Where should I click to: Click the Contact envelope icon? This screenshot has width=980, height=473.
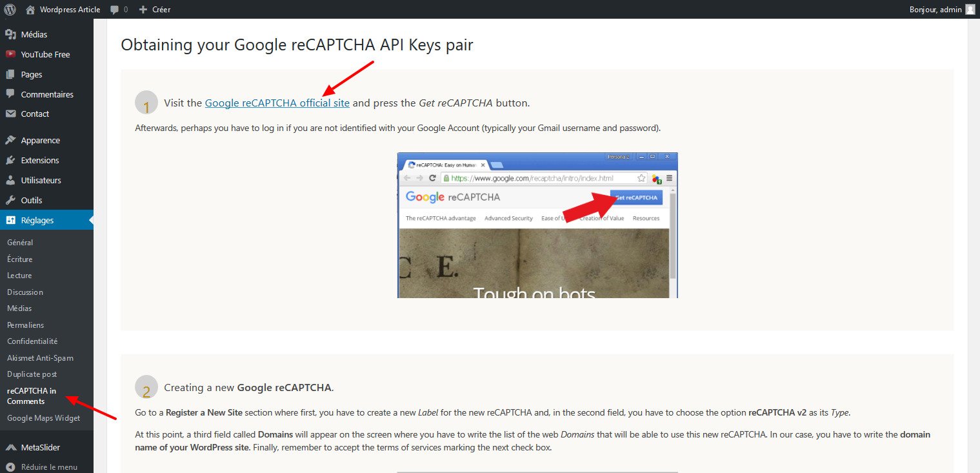click(x=10, y=114)
